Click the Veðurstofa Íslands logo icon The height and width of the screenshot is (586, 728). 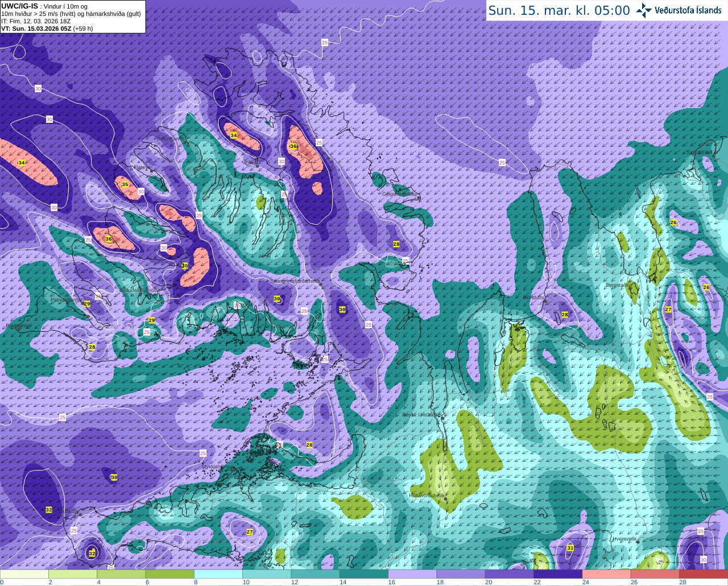[644, 10]
